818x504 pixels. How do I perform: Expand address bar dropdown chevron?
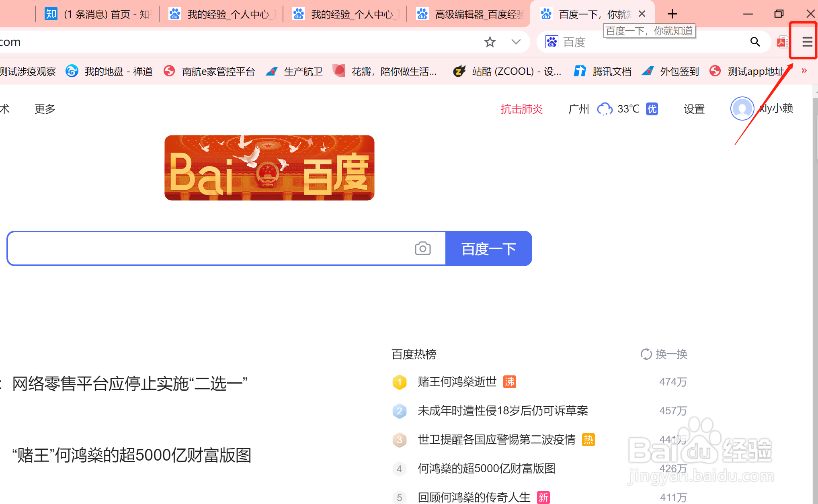click(516, 42)
